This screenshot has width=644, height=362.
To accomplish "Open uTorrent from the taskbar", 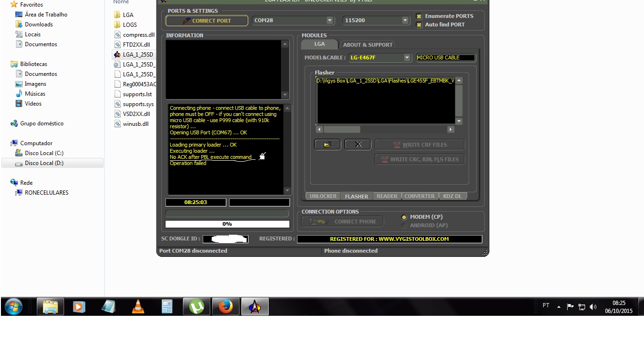I will (x=197, y=307).
